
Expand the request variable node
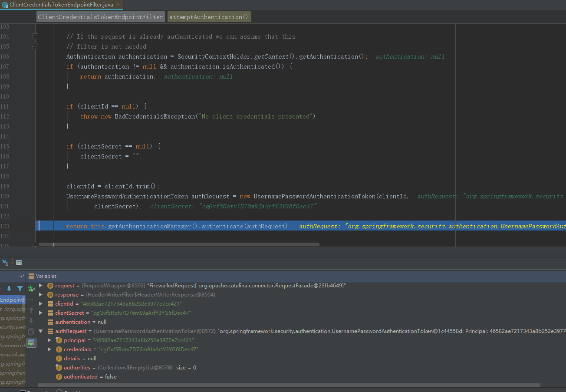pyautogui.click(x=41, y=285)
